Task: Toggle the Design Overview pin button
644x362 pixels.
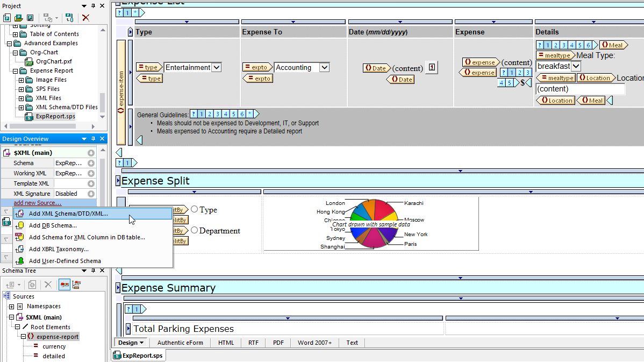Action: (x=94, y=139)
